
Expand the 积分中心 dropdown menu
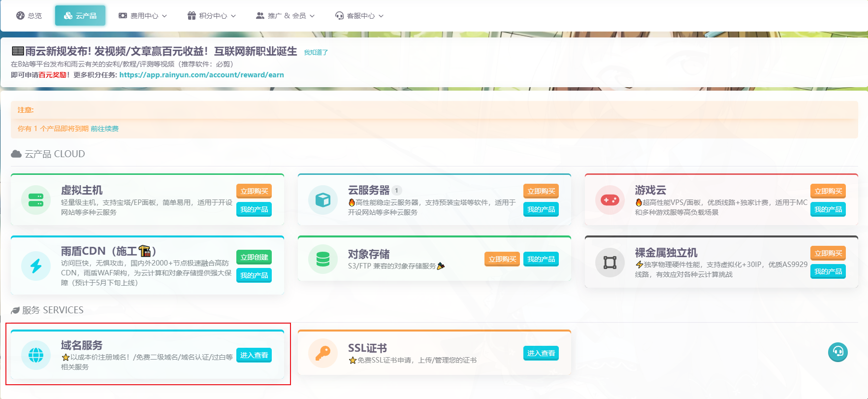point(212,16)
